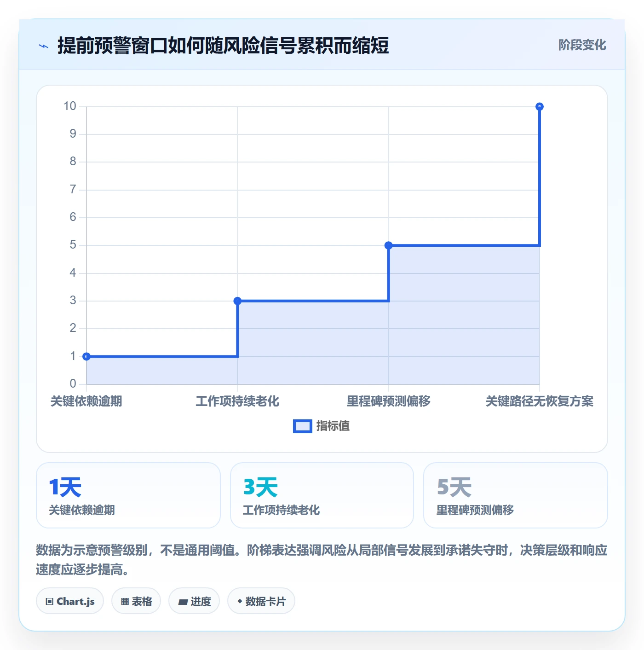The width and height of the screenshot is (644, 650).
Task: Select the data point at value 1
Action: pos(86,356)
